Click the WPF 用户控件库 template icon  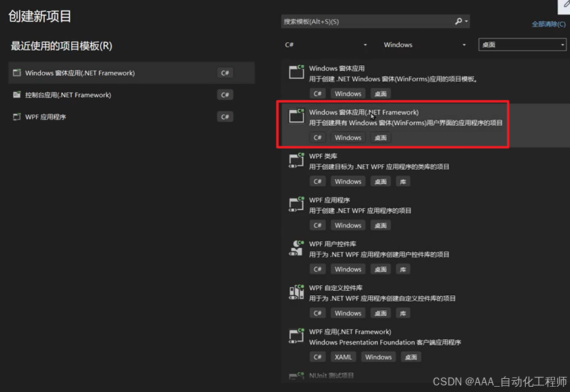pyautogui.click(x=297, y=248)
